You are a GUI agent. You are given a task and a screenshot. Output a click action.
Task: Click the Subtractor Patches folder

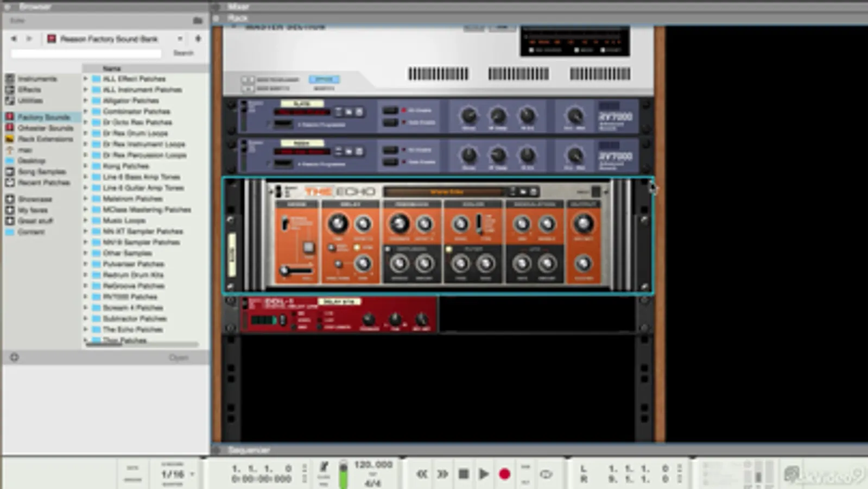(x=135, y=318)
